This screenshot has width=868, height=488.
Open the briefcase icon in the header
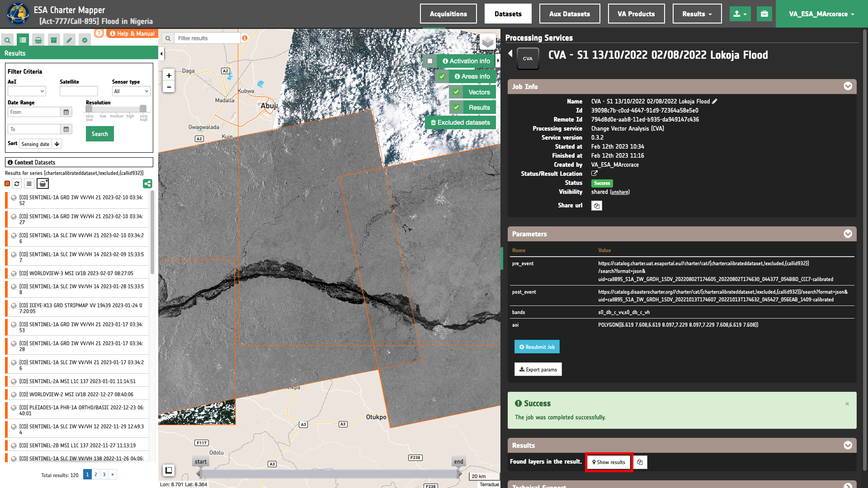[764, 14]
